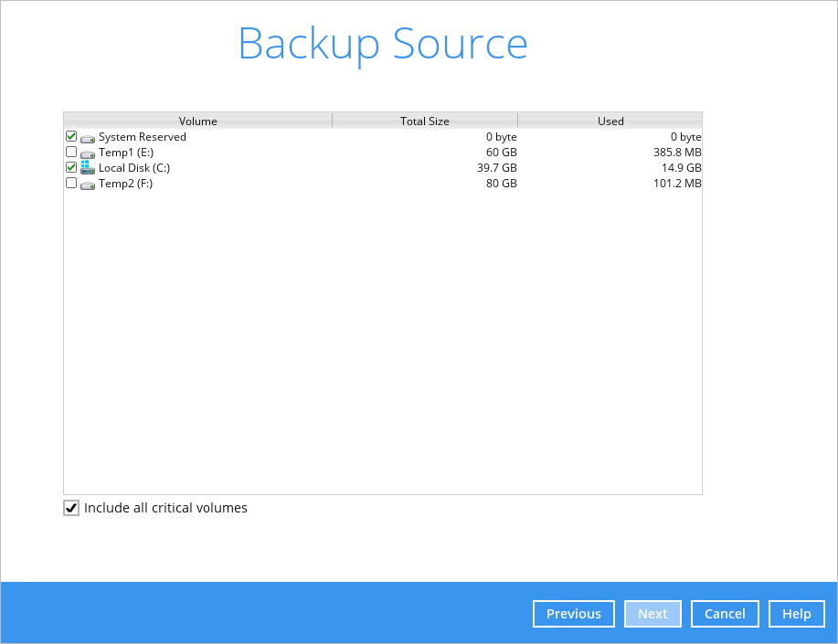Click the Temp1 (E:) drive icon
838x644 pixels.
88,153
